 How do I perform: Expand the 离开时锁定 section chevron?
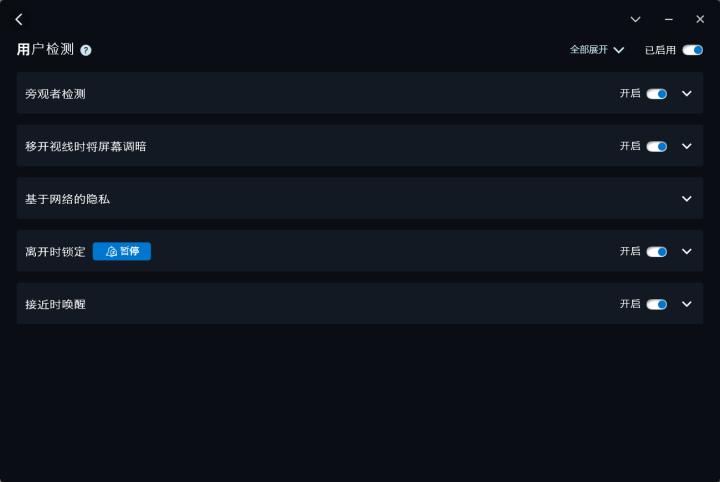point(686,252)
